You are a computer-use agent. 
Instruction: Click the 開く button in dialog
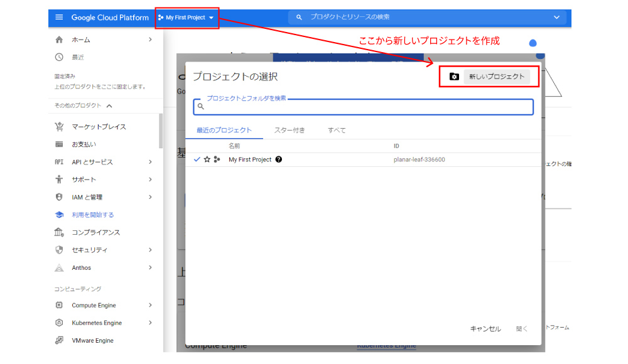(x=522, y=329)
